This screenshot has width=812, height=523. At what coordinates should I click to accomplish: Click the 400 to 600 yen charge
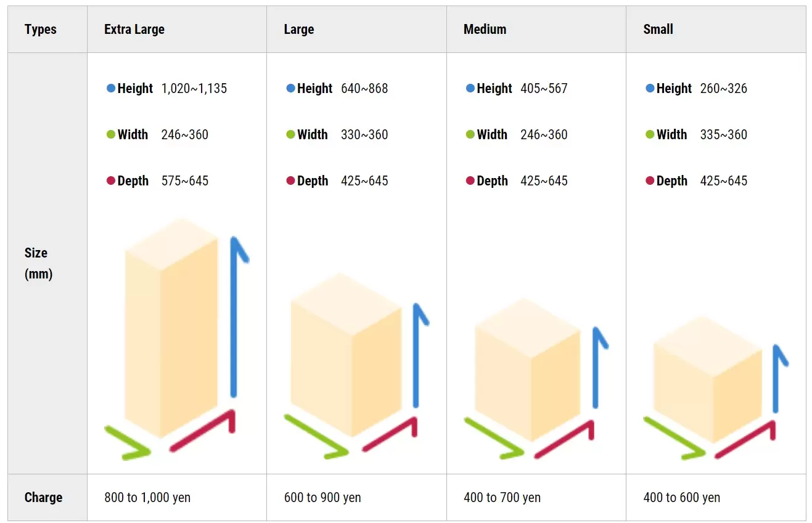click(x=681, y=498)
